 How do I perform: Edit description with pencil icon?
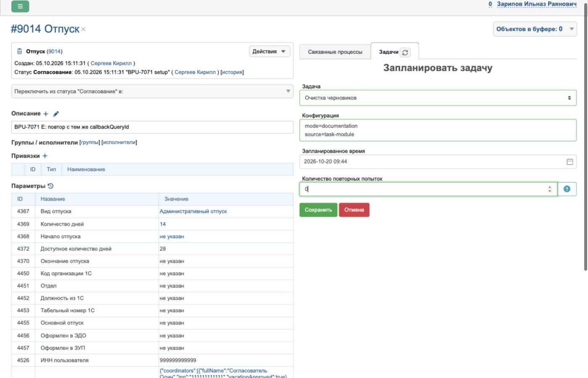(56, 114)
